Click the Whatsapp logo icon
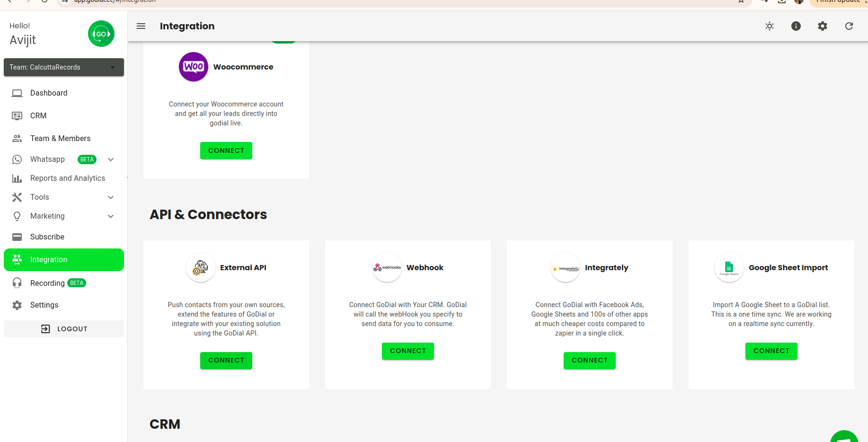This screenshot has height=442, width=868. 17,159
